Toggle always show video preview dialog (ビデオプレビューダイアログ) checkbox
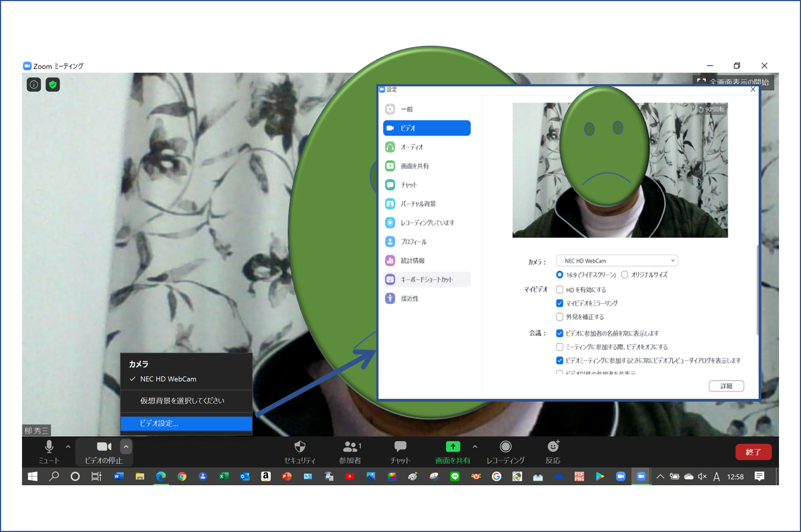Viewport: 801px width, 532px height. click(x=559, y=361)
